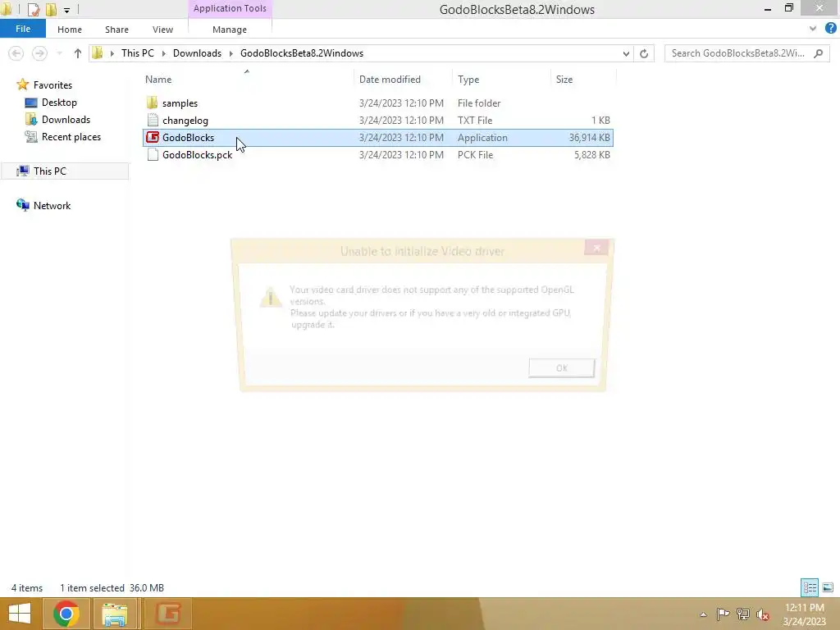Open Google Chrome from the taskbar

coord(66,614)
